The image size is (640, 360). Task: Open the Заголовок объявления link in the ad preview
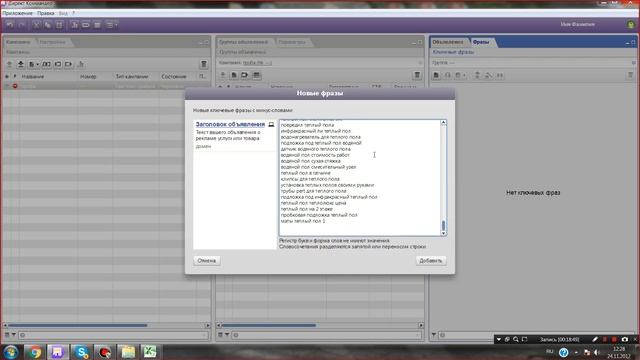pos(230,124)
